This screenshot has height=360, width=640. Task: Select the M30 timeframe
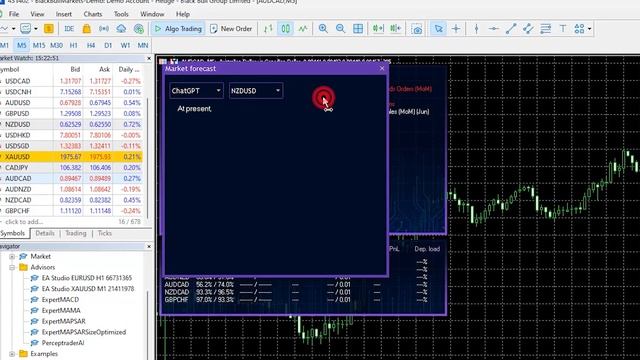tap(56, 45)
